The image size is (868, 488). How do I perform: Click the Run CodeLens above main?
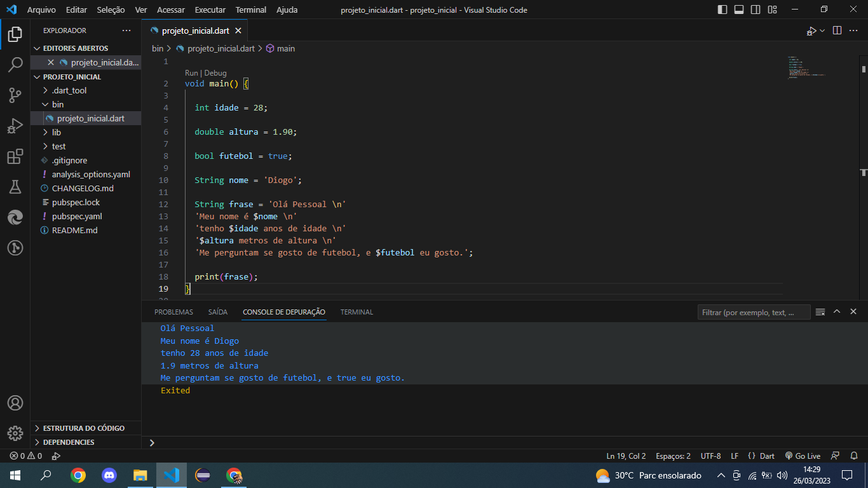[x=191, y=73]
